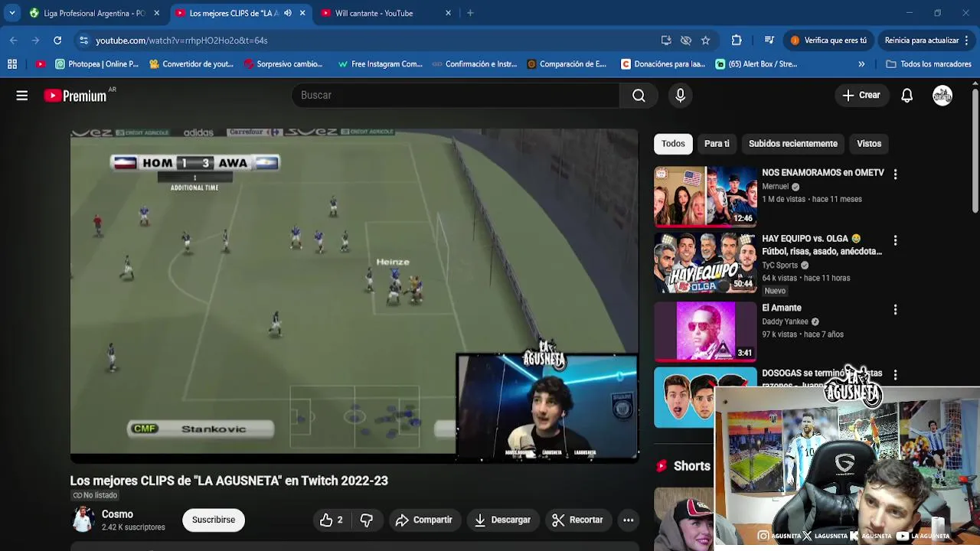Viewport: 980px width, 551px height.
Task: Click the Descargar button
Action: point(502,520)
